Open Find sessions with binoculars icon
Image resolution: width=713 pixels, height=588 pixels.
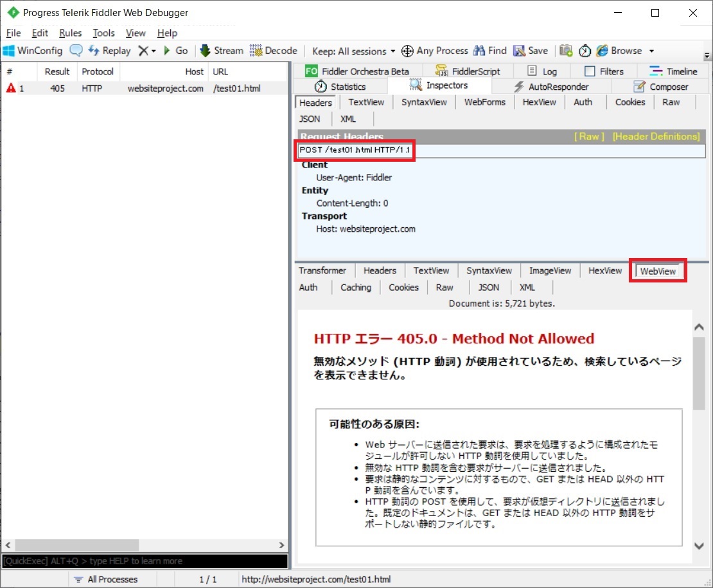point(479,51)
